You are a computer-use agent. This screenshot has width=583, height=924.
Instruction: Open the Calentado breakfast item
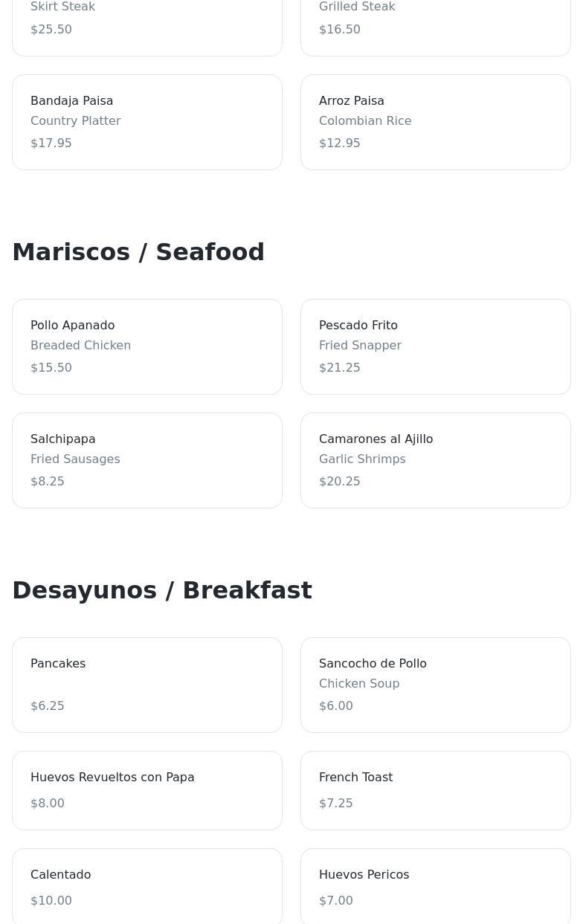point(146,886)
